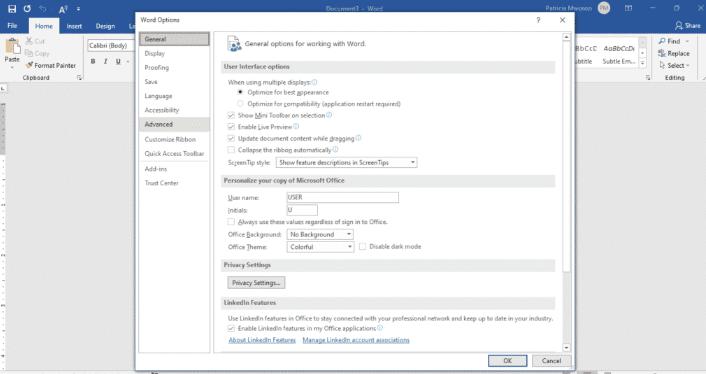Check the Disable dark mode checkbox
The height and width of the screenshot is (374, 706).
click(x=362, y=247)
